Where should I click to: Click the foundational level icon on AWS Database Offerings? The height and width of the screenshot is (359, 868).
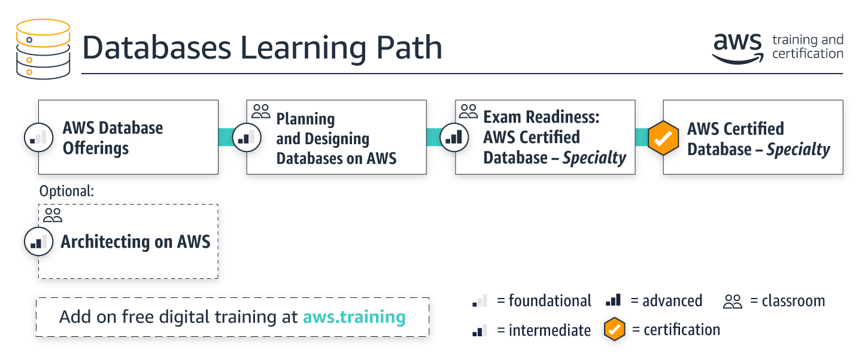39,138
